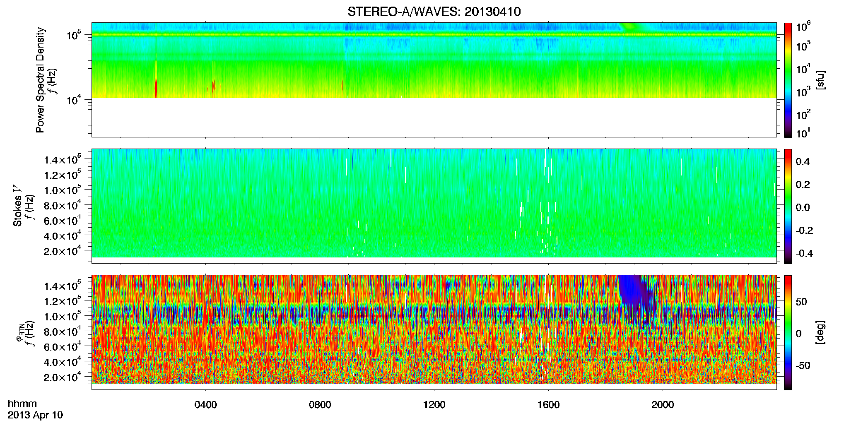Click the 2.0×10^4 tick on φRTN axis
This screenshot has width=868, height=447.
coord(63,377)
